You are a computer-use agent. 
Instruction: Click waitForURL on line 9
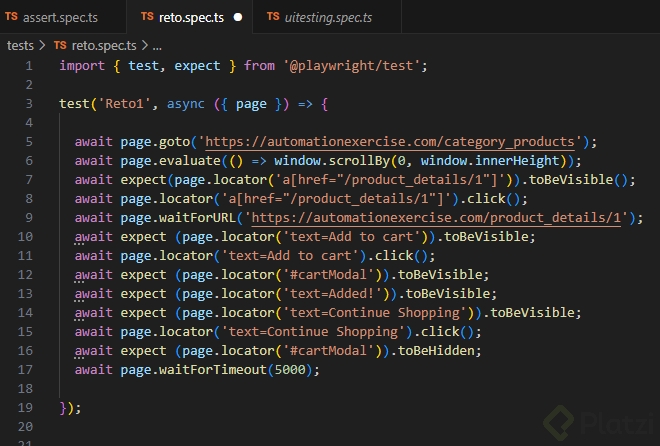coord(197,218)
